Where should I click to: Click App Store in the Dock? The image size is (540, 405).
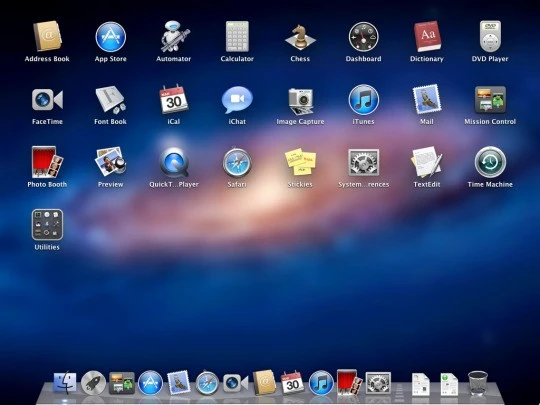coord(150,383)
